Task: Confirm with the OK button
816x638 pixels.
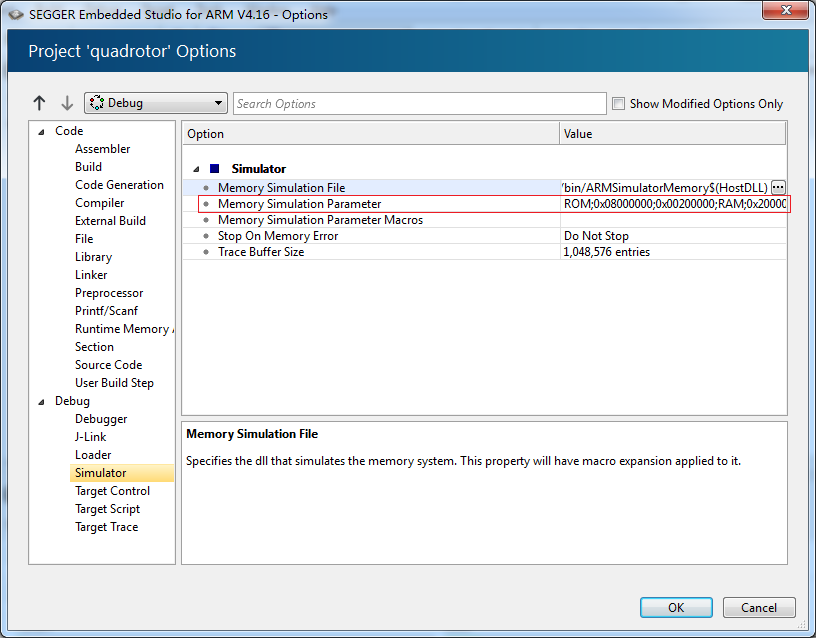Action: (676, 607)
